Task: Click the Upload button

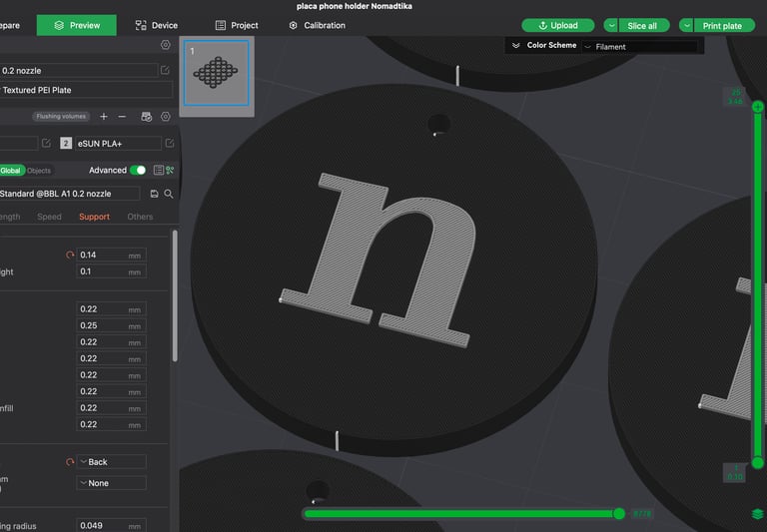Action: pyautogui.click(x=557, y=25)
